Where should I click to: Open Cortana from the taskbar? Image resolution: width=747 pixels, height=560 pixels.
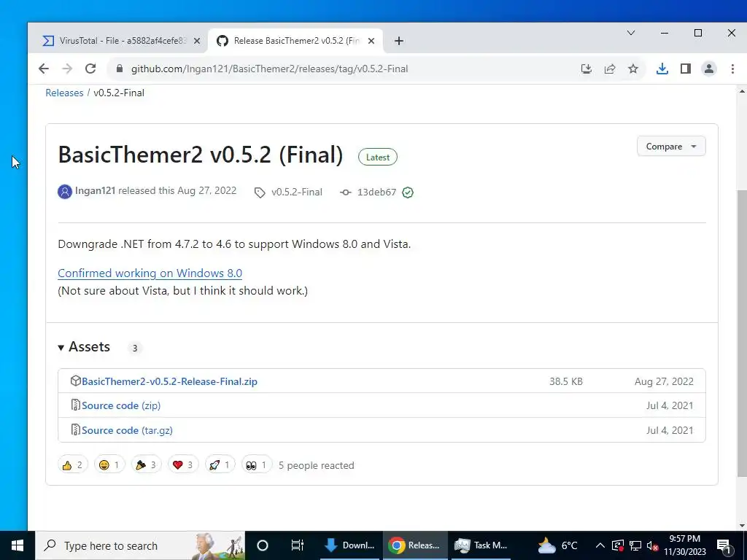263,545
